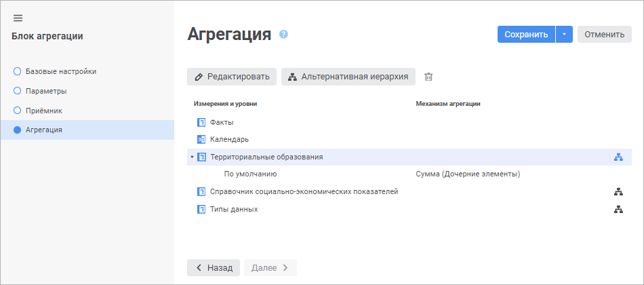Click hierarchy icon in Типы данных row
The height and width of the screenshot is (285, 644).
(618, 210)
